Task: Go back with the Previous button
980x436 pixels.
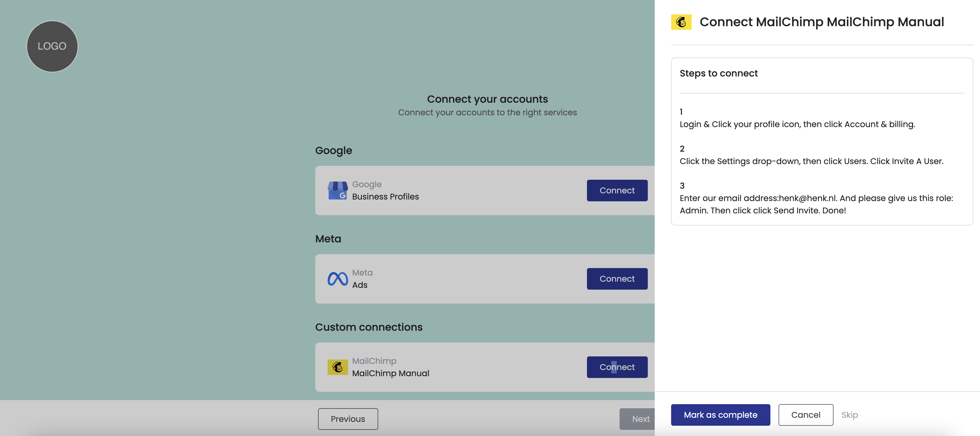Action: pos(348,419)
